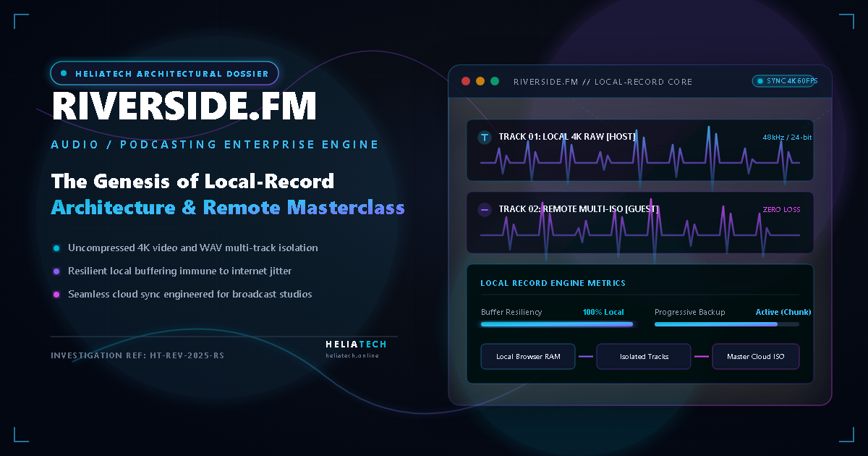This screenshot has width=868, height=456.
Task: Click the RIVERSIDE.FM headline
Action: tap(184, 107)
